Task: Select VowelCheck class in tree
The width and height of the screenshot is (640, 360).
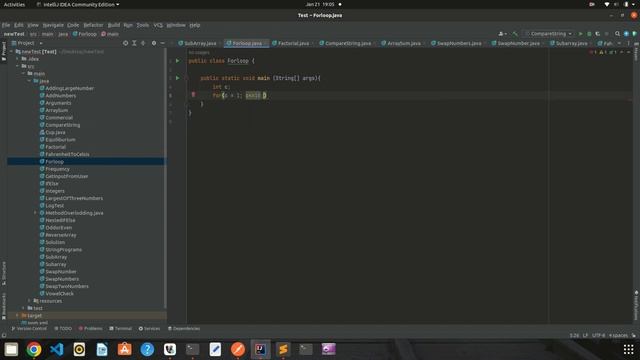Action: pyautogui.click(x=60, y=293)
